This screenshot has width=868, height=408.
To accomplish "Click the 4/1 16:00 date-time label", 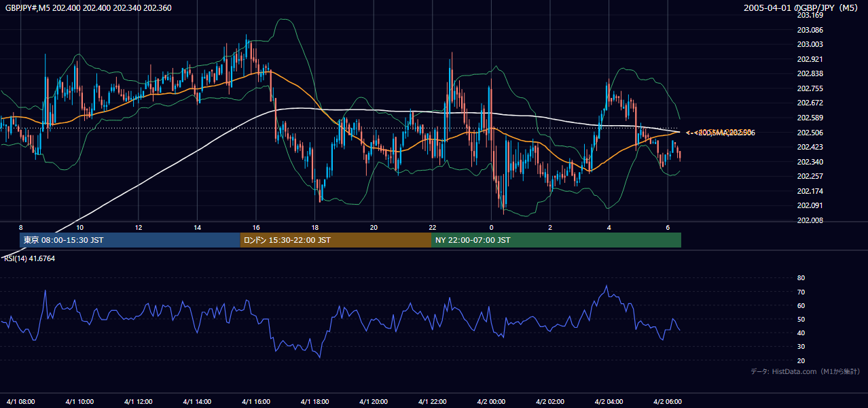I will [x=256, y=401].
